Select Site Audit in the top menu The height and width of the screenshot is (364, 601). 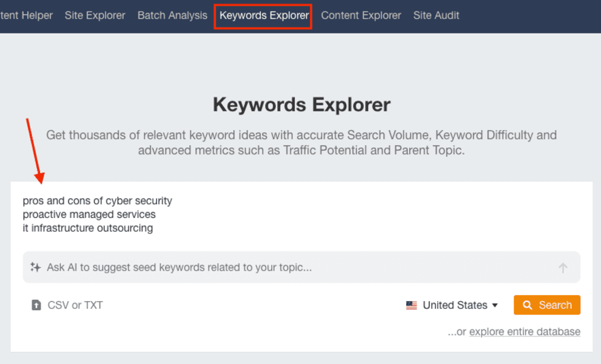coord(436,15)
